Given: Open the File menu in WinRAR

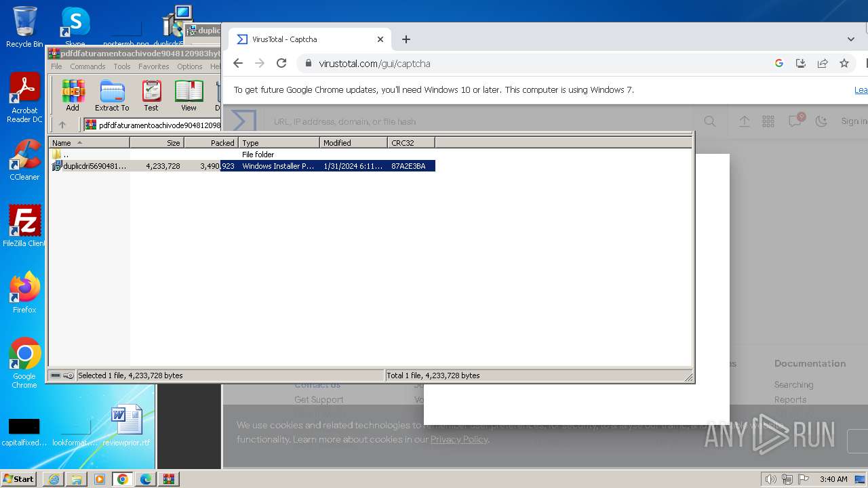Looking at the screenshot, I should (56, 66).
